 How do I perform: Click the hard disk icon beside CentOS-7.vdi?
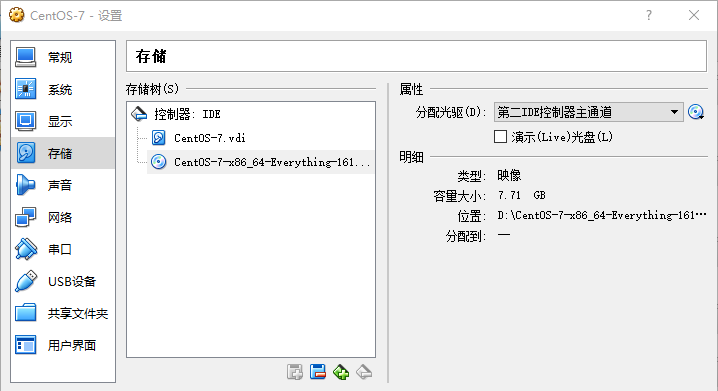[x=158, y=138]
